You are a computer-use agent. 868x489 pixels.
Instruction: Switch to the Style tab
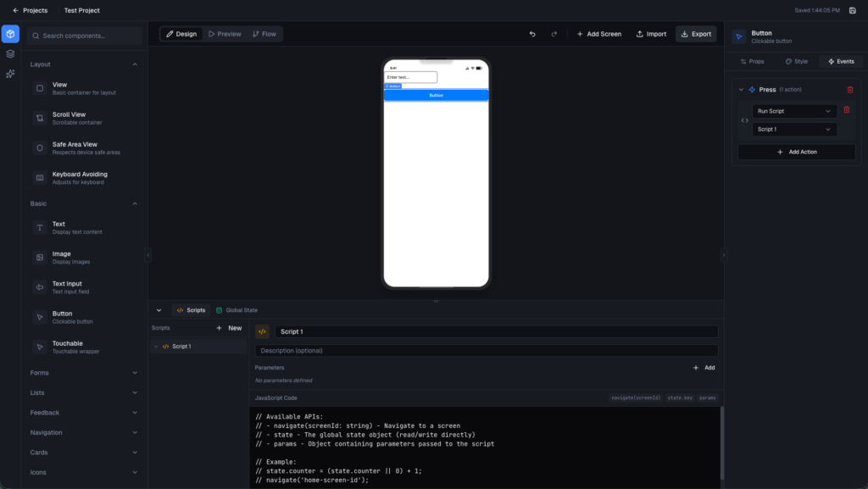click(x=796, y=62)
